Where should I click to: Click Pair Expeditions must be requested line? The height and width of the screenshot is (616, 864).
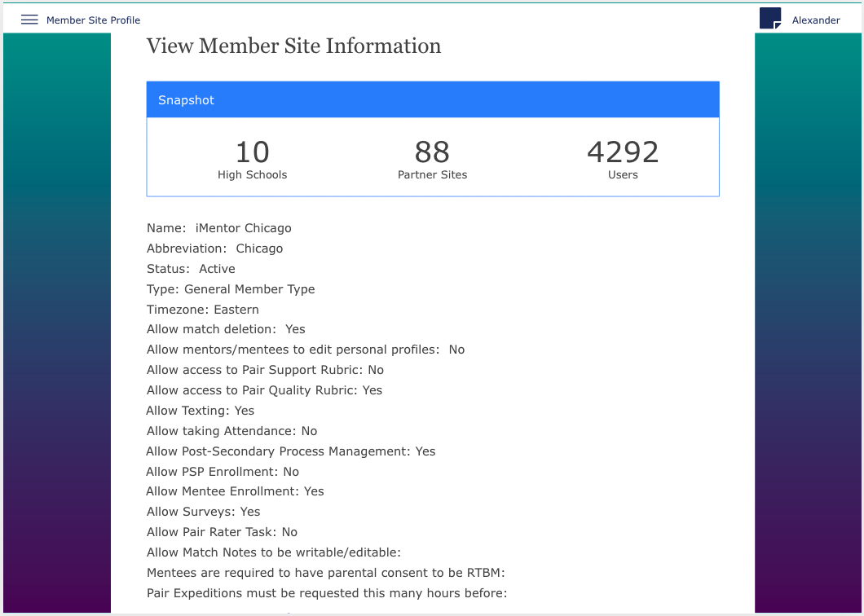[x=327, y=593]
